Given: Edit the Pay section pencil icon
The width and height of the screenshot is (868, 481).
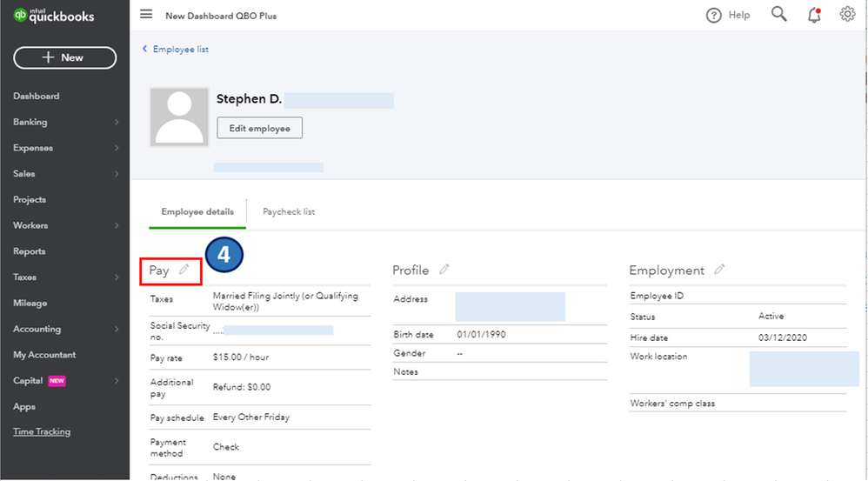Looking at the screenshot, I should pos(184,270).
